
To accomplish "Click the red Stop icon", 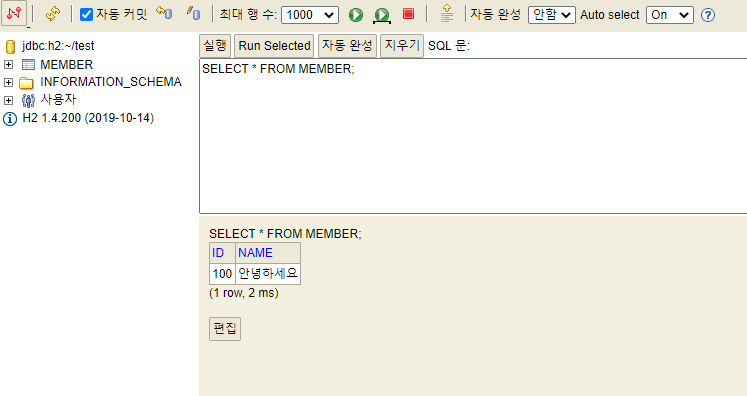I will click(x=408, y=14).
